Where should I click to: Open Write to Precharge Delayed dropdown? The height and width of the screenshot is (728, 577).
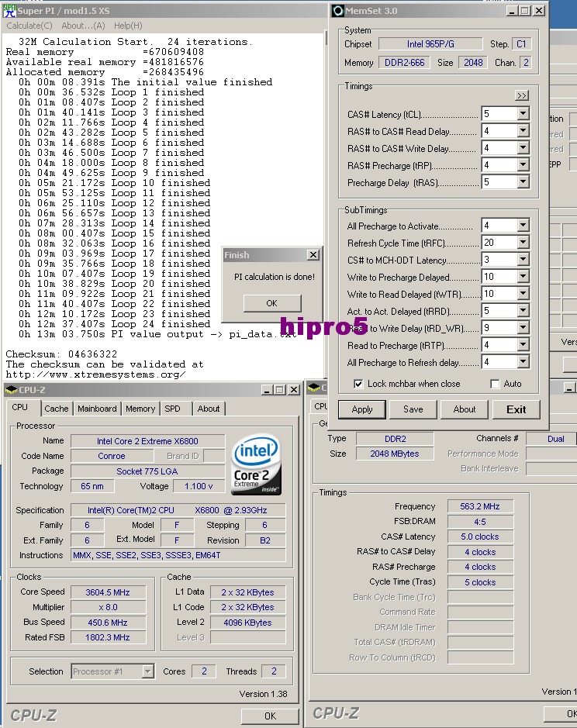pos(523,277)
